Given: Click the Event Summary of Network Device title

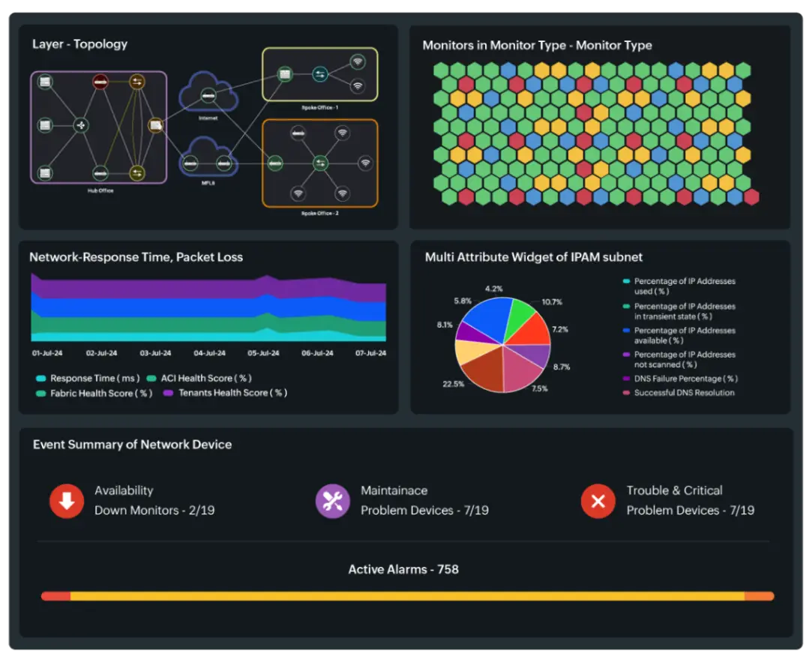Looking at the screenshot, I should coord(132,445).
